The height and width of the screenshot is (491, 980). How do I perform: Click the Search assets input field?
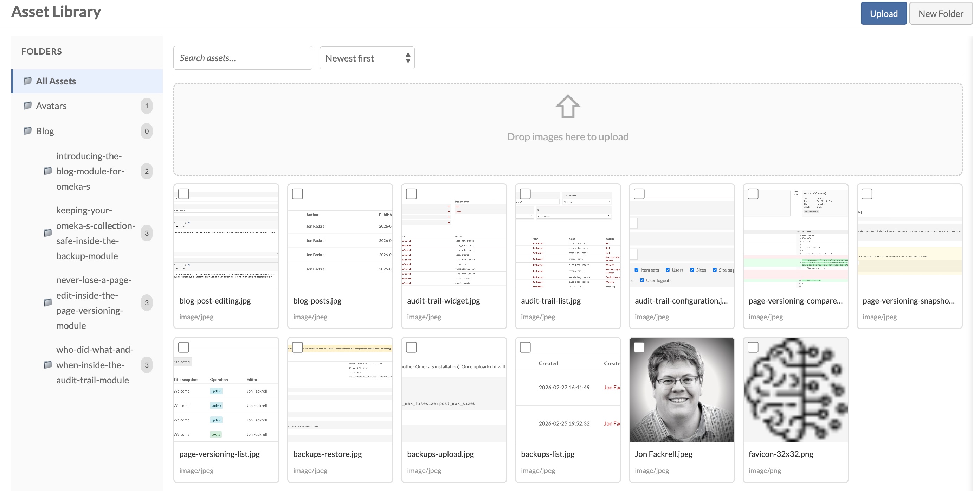coord(243,58)
